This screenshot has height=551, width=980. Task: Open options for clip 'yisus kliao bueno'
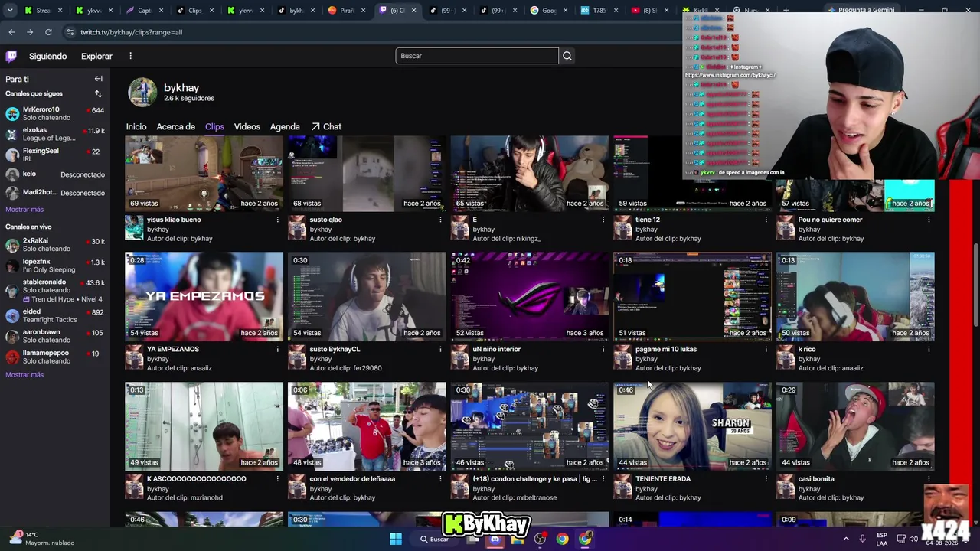pos(277,220)
